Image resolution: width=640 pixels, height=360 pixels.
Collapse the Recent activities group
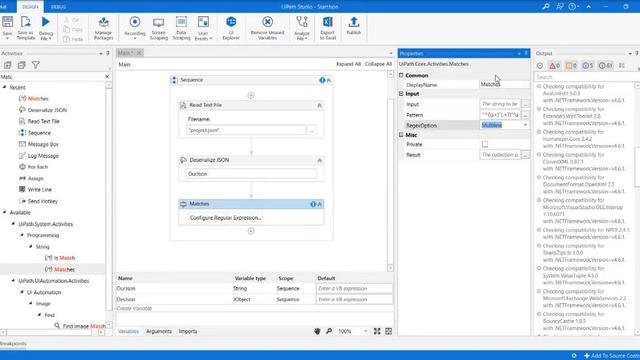pos(4,87)
